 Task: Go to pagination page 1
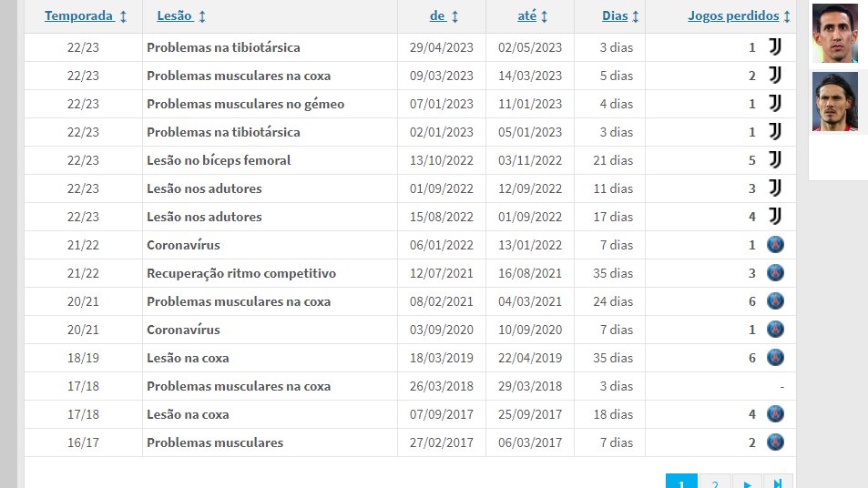click(x=681, y=482)
